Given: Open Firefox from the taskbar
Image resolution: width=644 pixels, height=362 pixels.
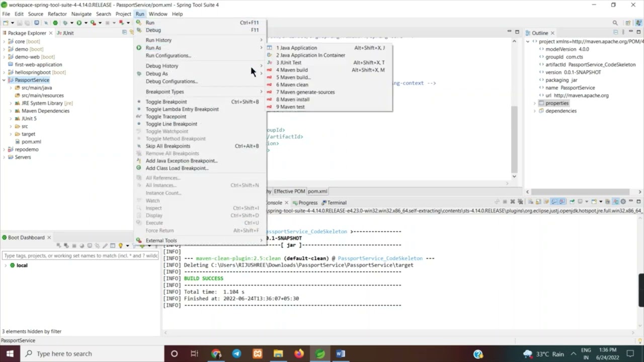Looking at the screenshot, I should [x=299, y=353].
